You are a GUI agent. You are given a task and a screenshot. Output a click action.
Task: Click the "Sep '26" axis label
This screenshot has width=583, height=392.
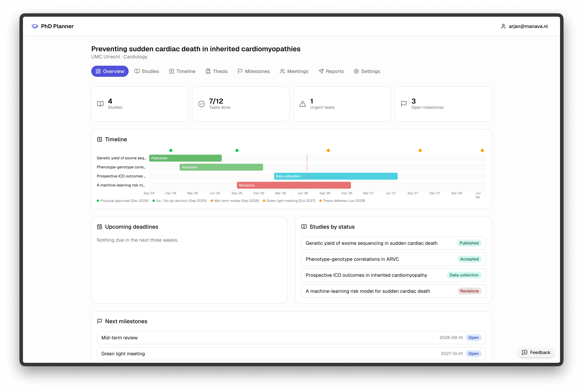pyautogui.click(x=325, y=193)
